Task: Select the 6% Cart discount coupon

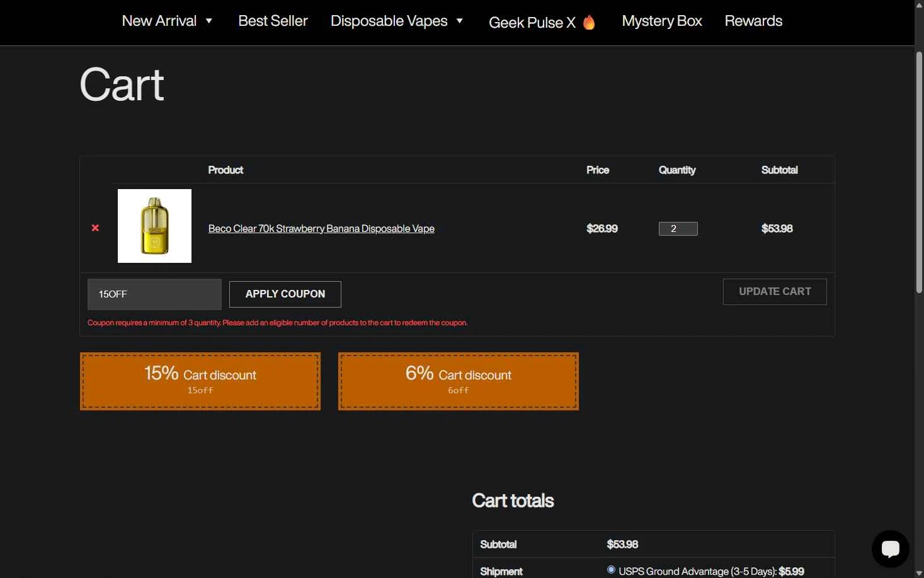Action: pos(459,381)
